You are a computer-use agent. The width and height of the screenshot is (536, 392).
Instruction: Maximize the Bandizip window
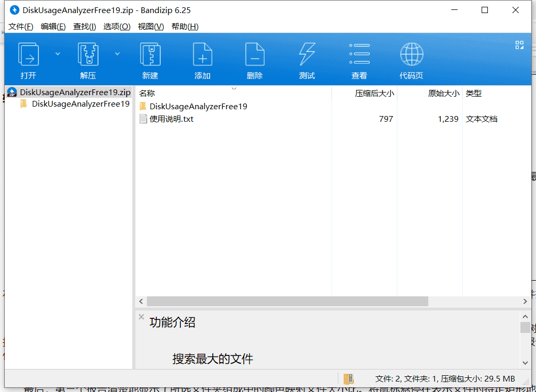tap(485, 10)
